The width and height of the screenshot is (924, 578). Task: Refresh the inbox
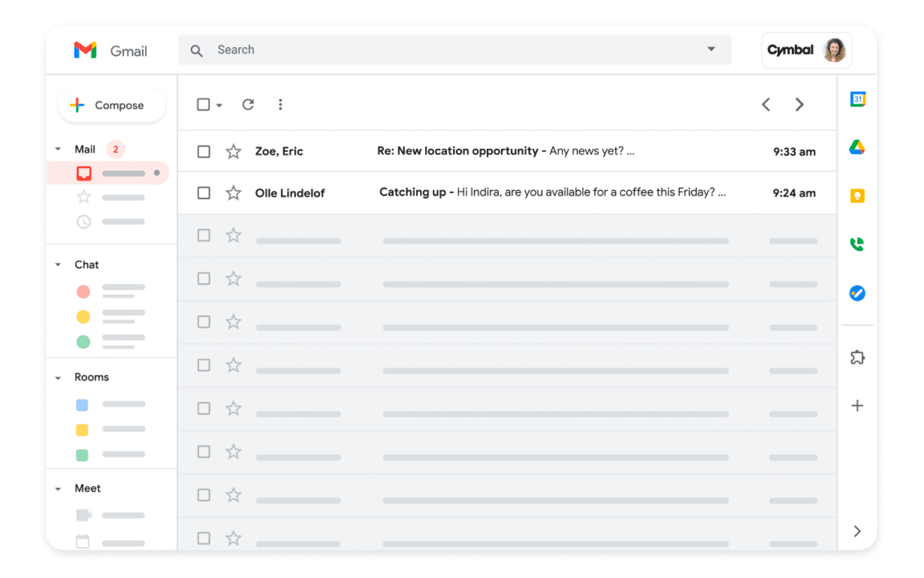248,105
